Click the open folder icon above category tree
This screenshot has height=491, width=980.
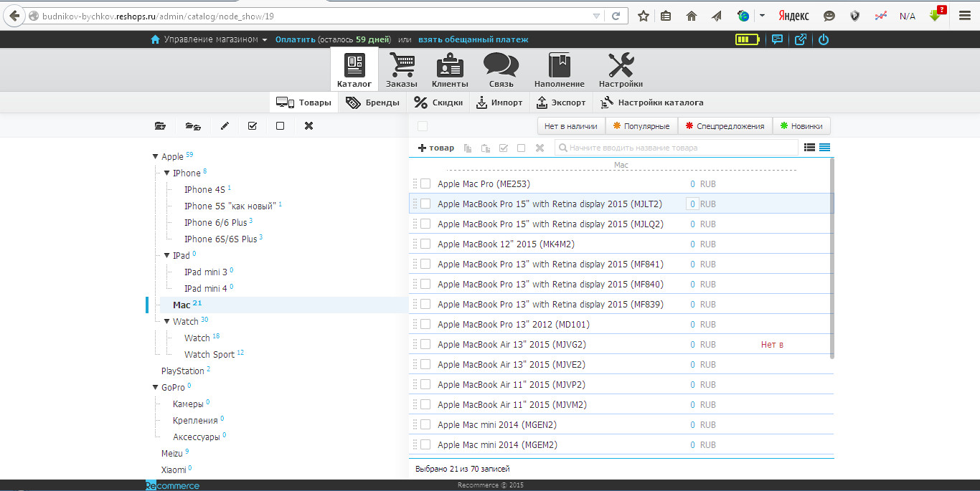(160, 126)
